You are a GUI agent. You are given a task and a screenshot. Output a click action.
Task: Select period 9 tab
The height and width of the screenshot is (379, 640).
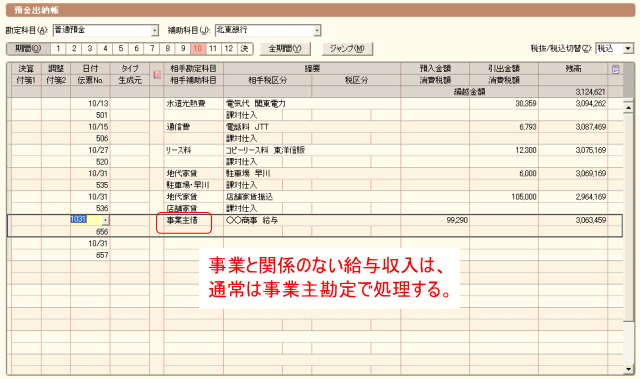[x=183, y=49]
